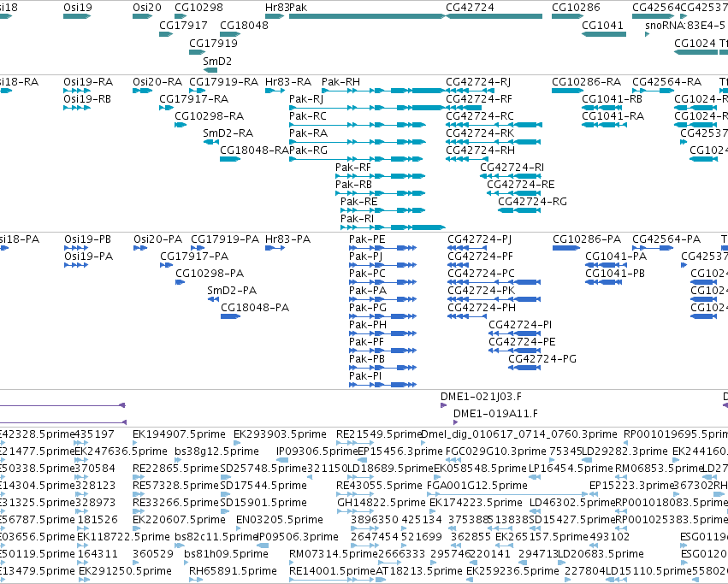Select the Pak-RJ transcript label
The height and width of the screenshot is (584, 728).
point(306,99)
